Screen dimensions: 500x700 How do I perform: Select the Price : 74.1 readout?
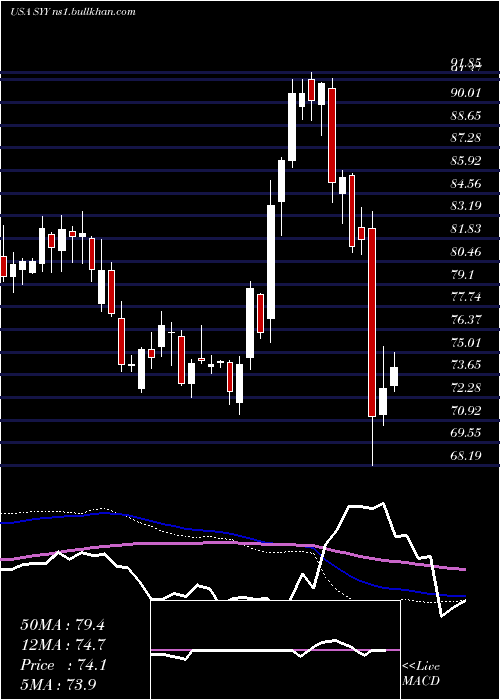63,665
